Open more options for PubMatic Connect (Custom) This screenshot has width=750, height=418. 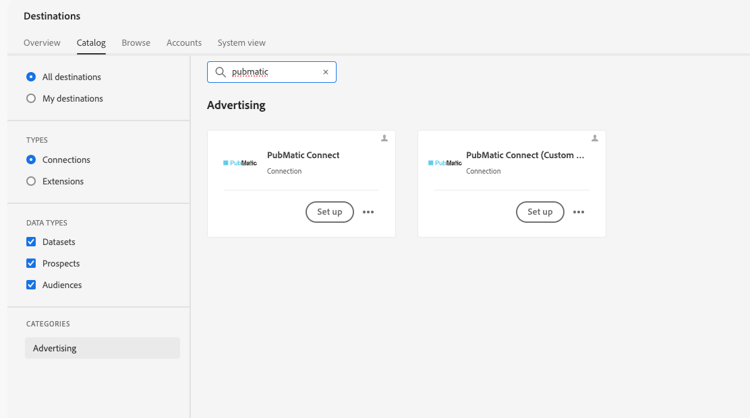click(578, 212)
